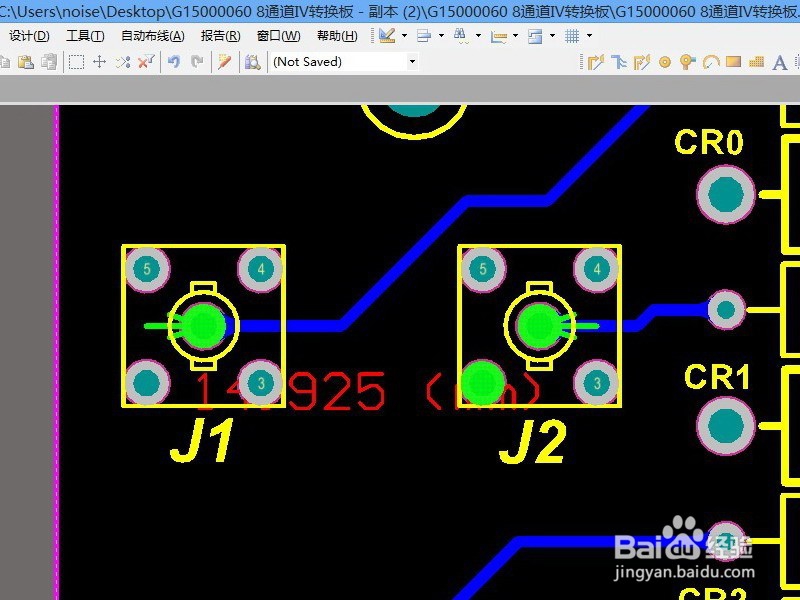Select the Place Pad tool
Screen dimensions: 800x600
point(664,62)
